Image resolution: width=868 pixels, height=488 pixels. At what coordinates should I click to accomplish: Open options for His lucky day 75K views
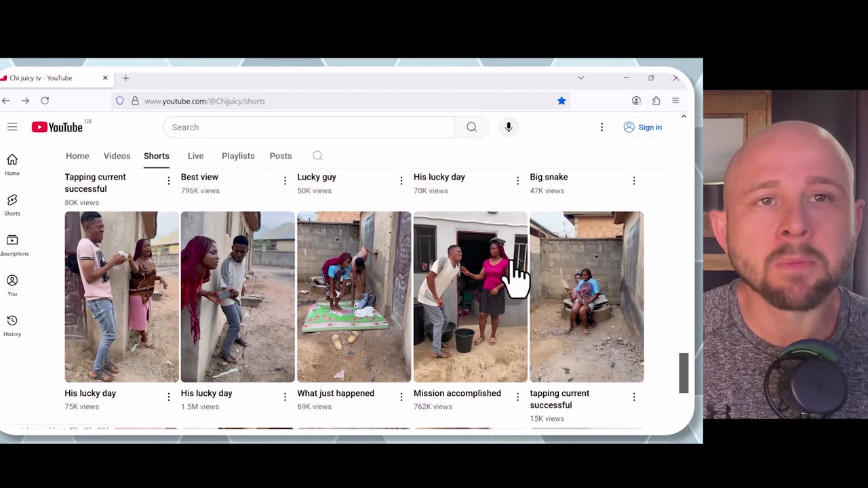(169, 396)
